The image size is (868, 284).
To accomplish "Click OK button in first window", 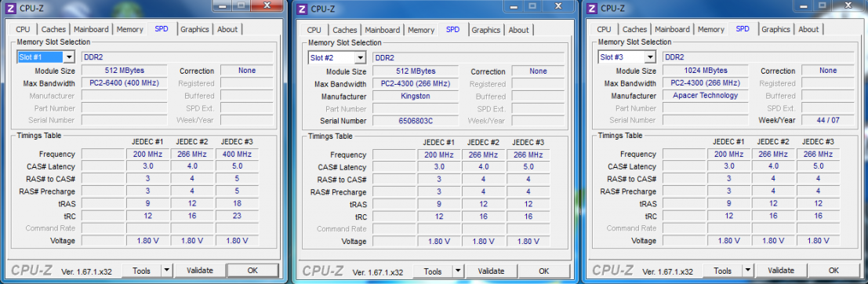I will (x=252, y=271).
